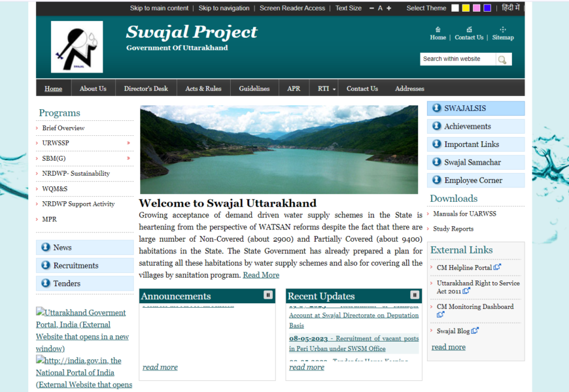The height and width of the screenshot is (392, 569).
Task: Pause the Announcements ticker
Action: point(268,295)
